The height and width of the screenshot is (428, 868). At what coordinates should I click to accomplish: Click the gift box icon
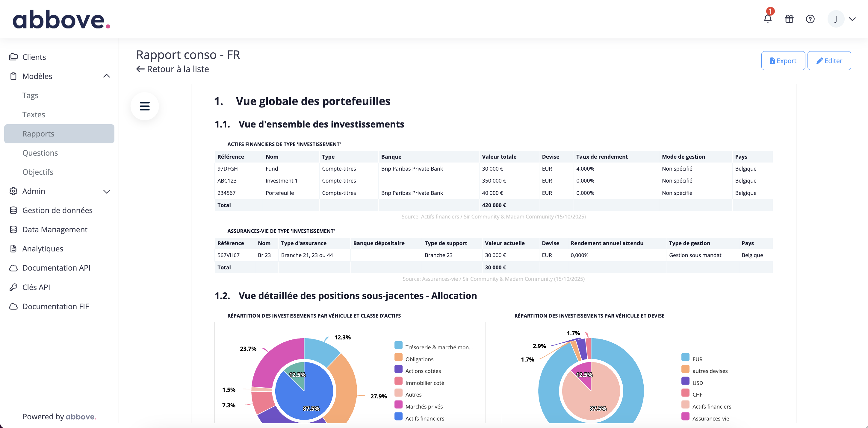point(789,19)
